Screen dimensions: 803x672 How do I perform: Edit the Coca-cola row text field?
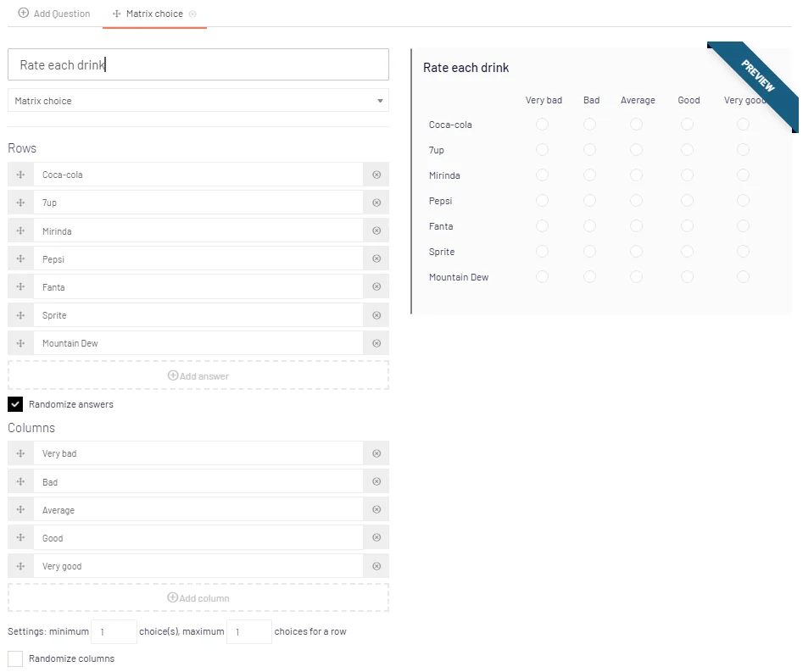point(198,175)
